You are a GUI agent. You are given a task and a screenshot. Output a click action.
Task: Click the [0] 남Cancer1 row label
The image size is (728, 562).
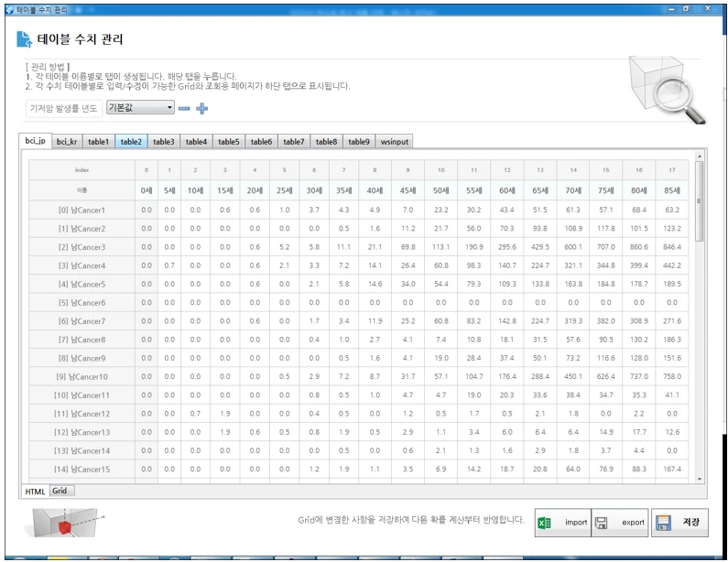(81, 211)
